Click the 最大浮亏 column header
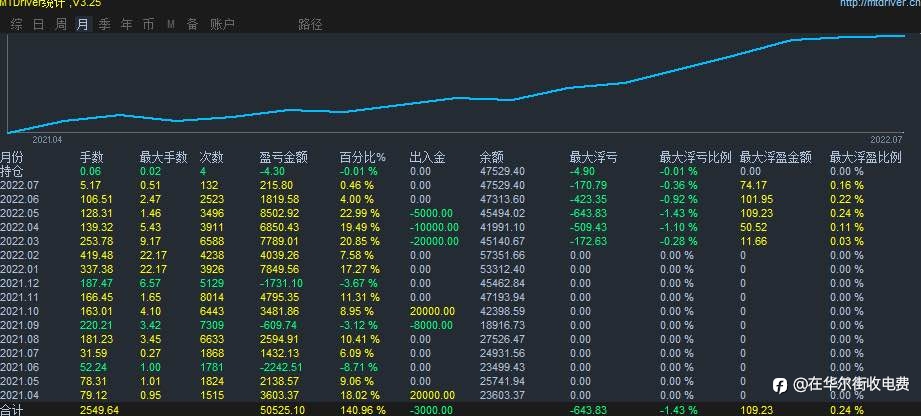 click(x=593, y=157)
